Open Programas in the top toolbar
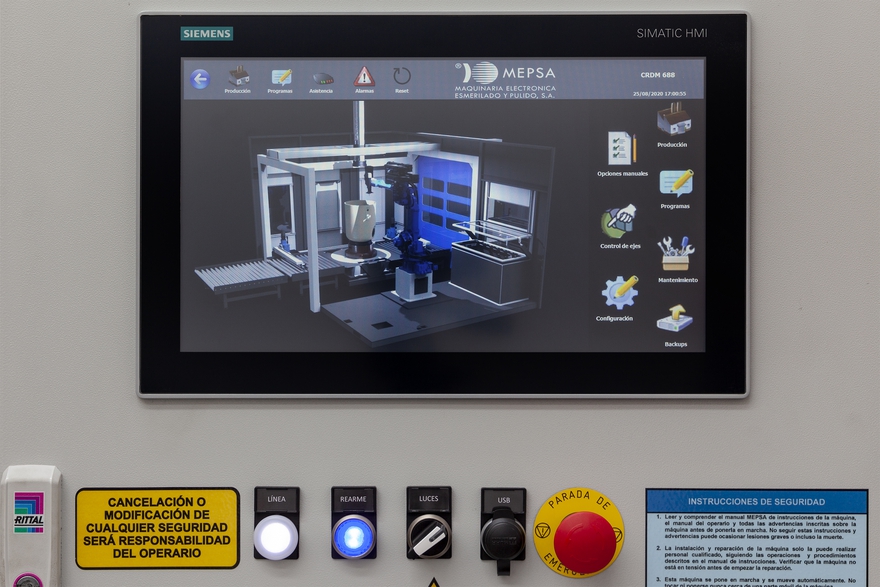Viewport: 880px width, 587px height. tap(281, 78)
